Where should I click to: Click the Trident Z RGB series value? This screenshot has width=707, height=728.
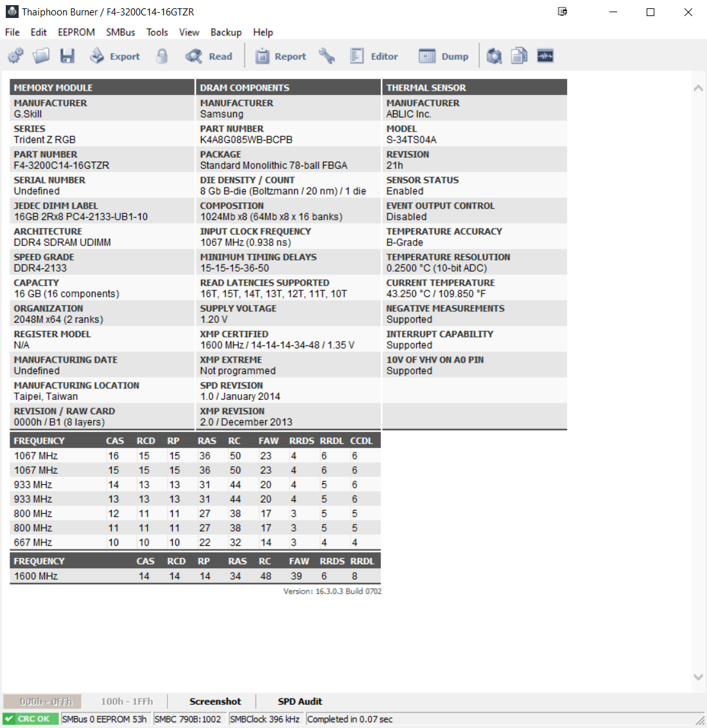coord(44,140)
